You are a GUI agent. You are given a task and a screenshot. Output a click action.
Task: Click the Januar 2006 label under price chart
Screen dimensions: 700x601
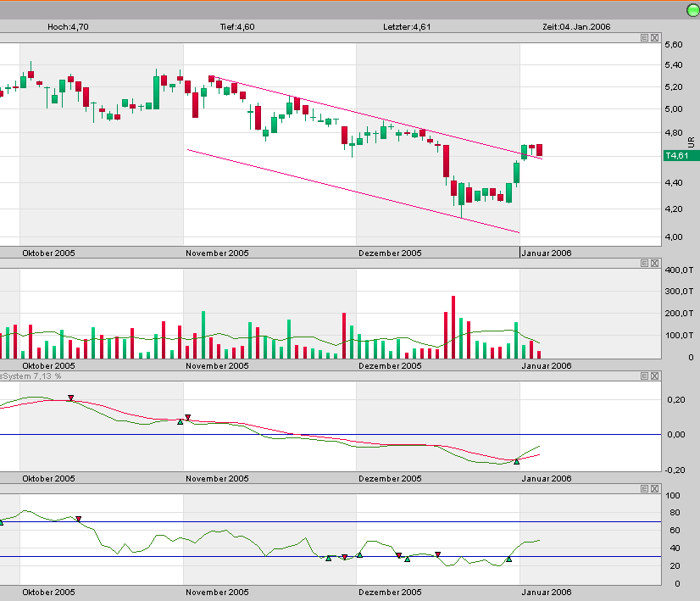(x=547, y=253)
